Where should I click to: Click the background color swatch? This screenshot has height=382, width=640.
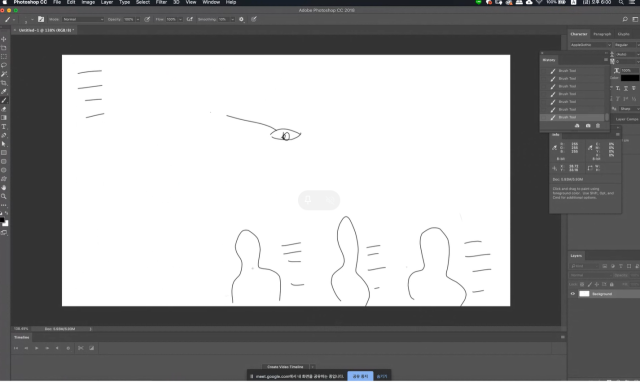[6, 224]
